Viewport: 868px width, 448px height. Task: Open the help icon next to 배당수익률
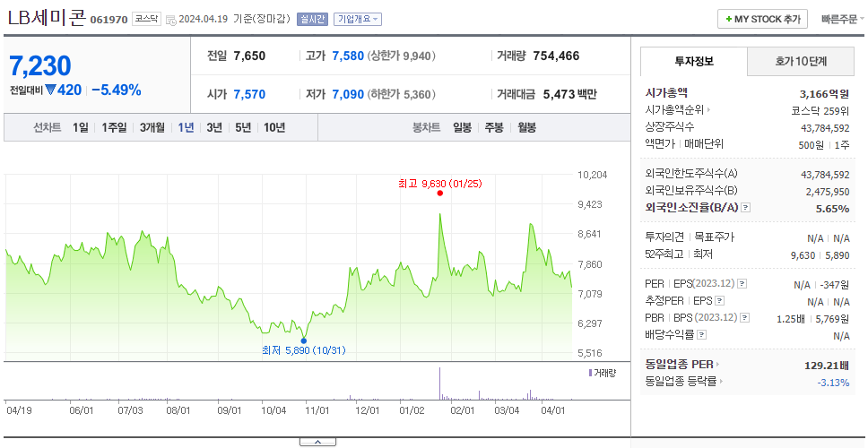click(701, 334)
